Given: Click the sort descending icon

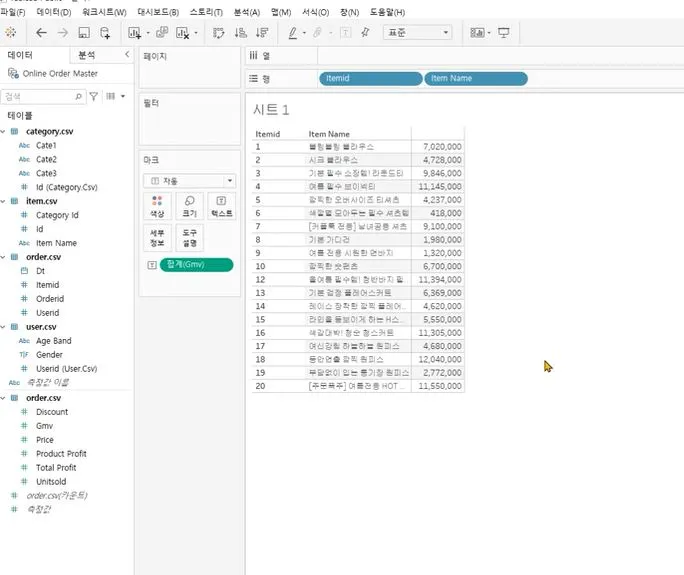Looking at the screenshot, I should (262, 33).
